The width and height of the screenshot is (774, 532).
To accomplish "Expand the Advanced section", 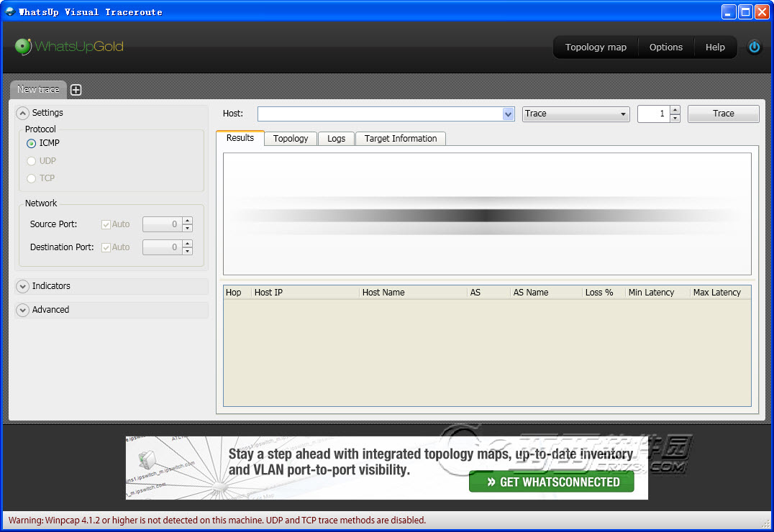I will (23, 310).
